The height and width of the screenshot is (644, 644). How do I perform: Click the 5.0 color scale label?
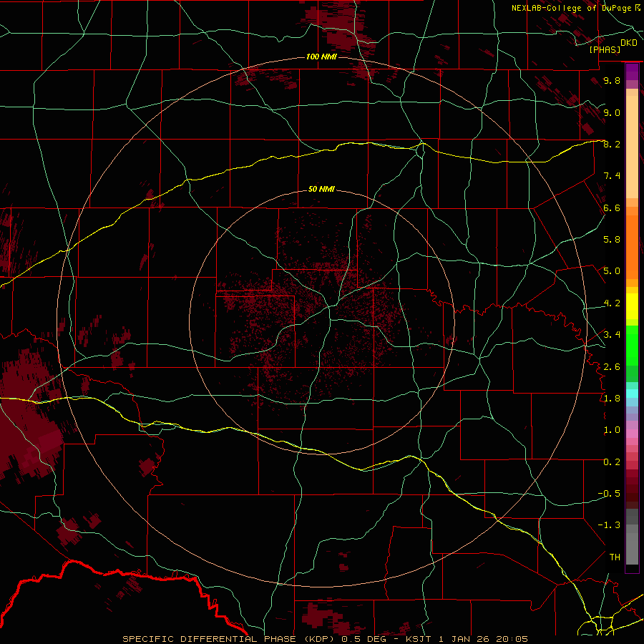pyautogui.click(x=612, y=271)
